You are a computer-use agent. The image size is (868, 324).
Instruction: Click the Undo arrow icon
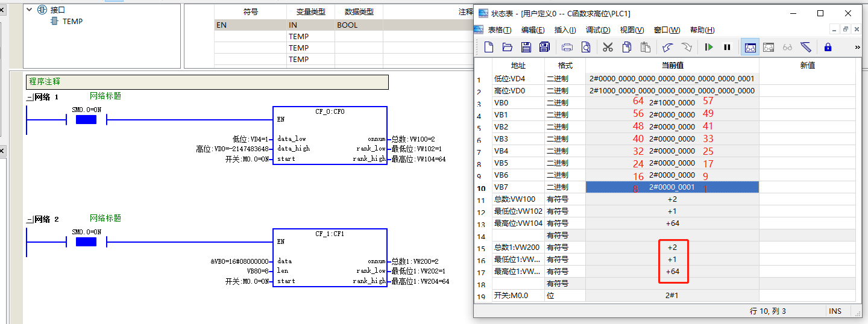[x=667, y=47]
